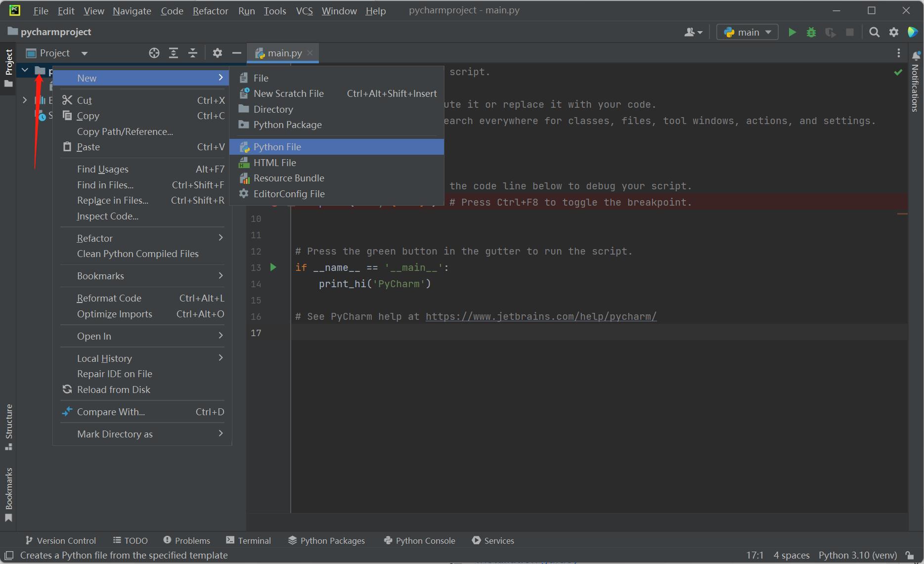
Task: Click the Debug bug icon
Action: pyautogui.click(x=811, y=32)
